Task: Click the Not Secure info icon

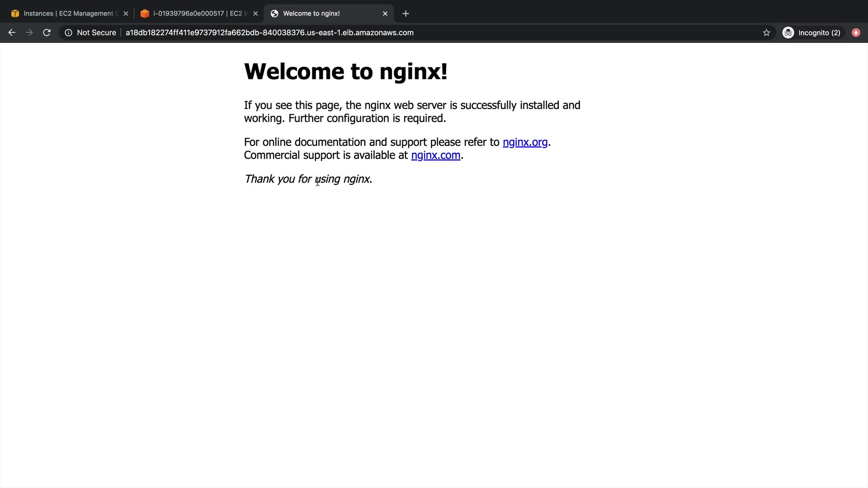Action: tap(68, 33)
